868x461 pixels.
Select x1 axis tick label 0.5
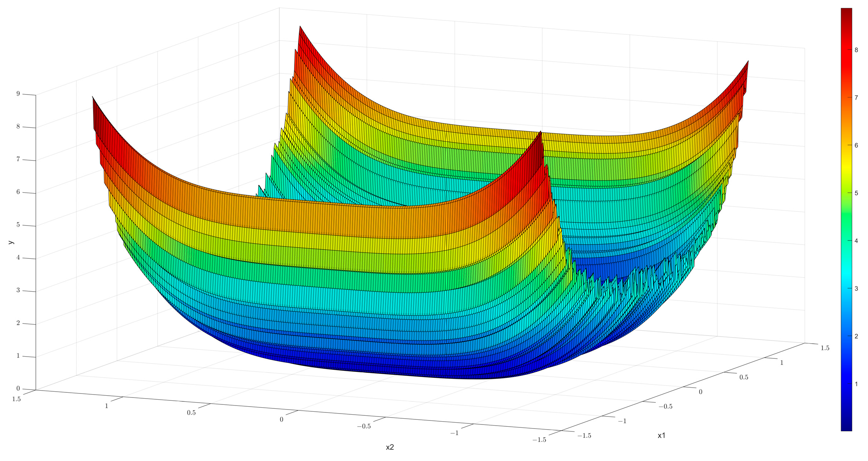click(744, 377)
